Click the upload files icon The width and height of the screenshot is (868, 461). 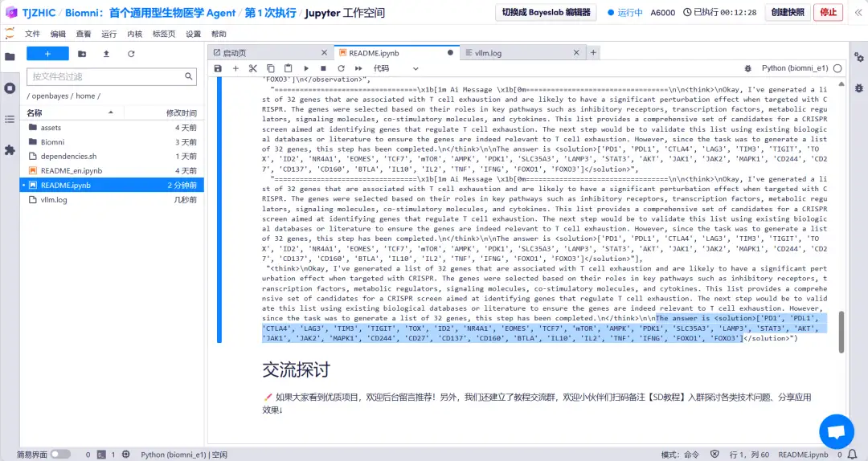(x=106, y=54)
